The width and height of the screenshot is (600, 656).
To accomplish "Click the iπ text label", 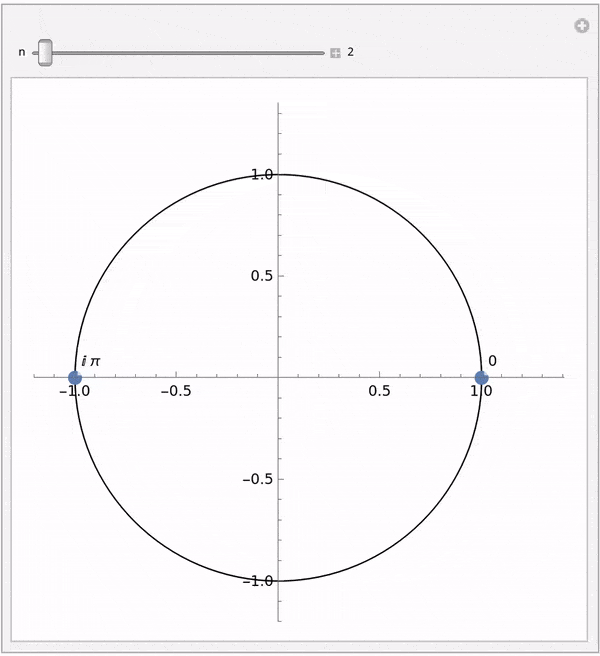I will 90,361.
